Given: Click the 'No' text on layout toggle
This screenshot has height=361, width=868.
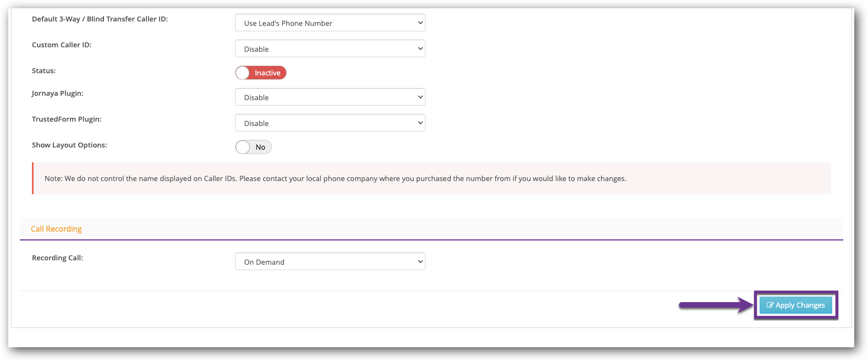Looking at the screenshot, I should pos(260,147).
